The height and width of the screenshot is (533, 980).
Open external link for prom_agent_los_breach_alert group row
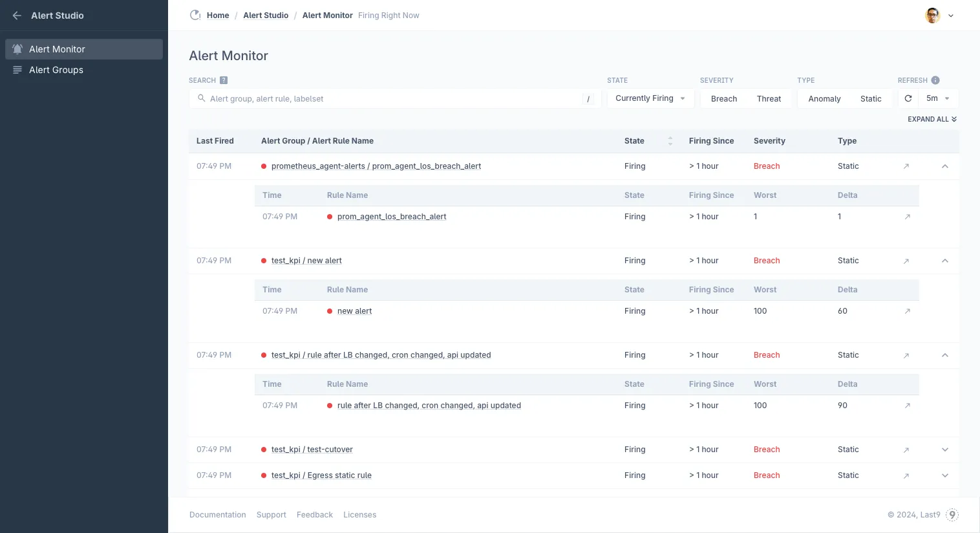pyautogui.click(x=906, y=166)
